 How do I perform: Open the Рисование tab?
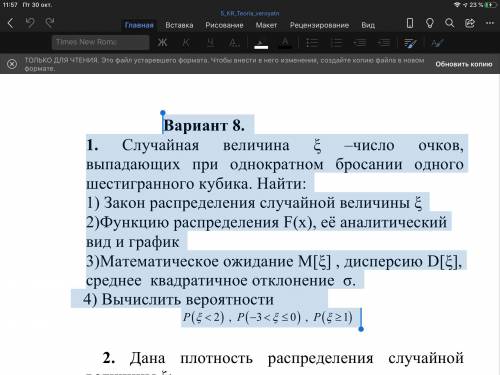pyautogui.click(x=224, y=25)
